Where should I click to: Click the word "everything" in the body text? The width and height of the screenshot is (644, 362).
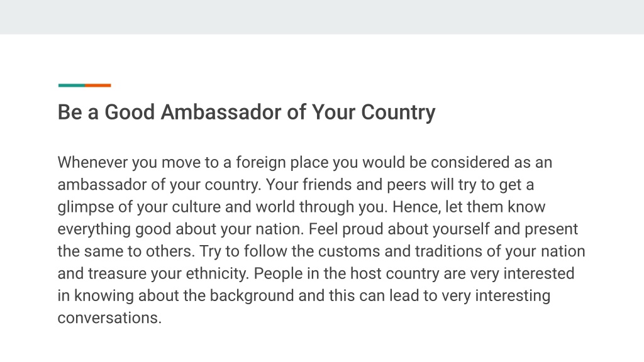coord(94,229)
